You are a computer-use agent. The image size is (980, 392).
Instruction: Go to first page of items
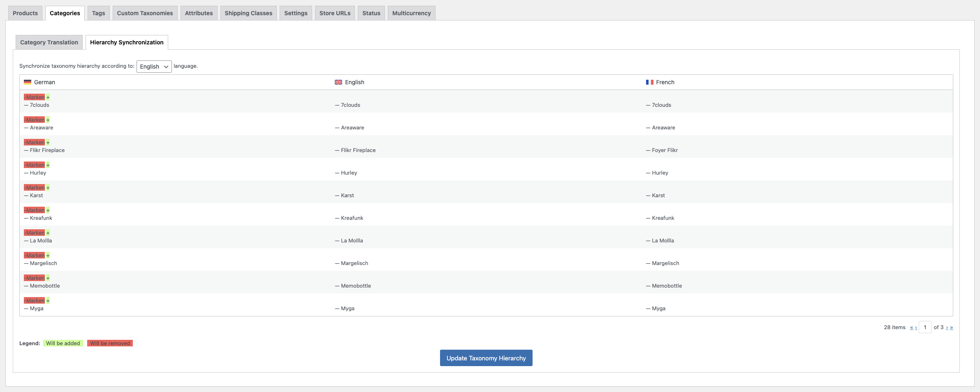[x=911, y=327]
